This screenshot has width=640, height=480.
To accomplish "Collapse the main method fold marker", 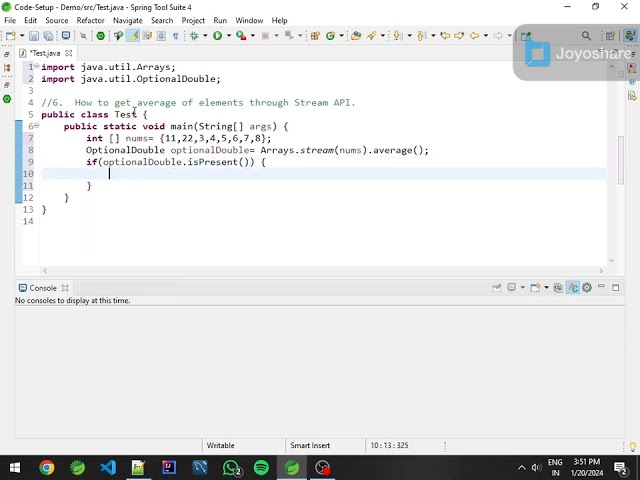I will coord(37,126).
